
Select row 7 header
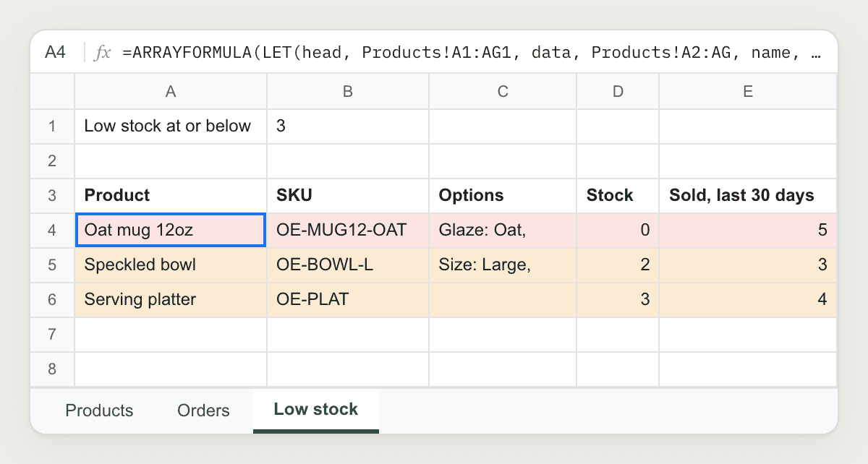[x=52, y=335]
